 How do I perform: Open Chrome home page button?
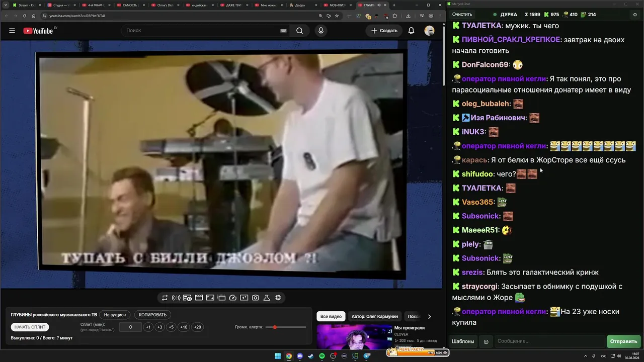click(34, 16)
